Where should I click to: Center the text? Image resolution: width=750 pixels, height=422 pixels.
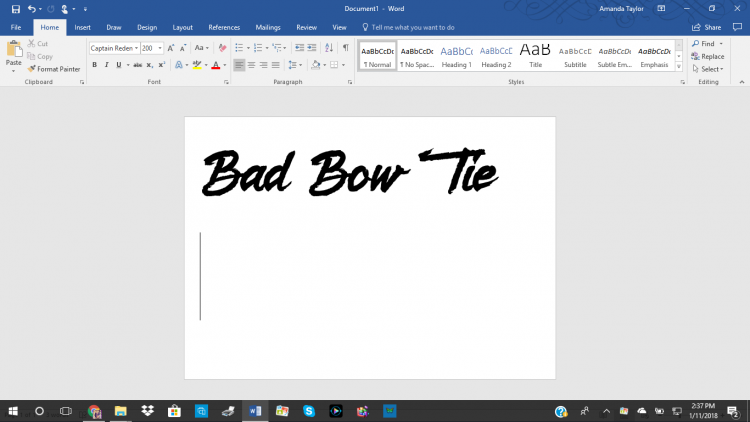[252, 65]
